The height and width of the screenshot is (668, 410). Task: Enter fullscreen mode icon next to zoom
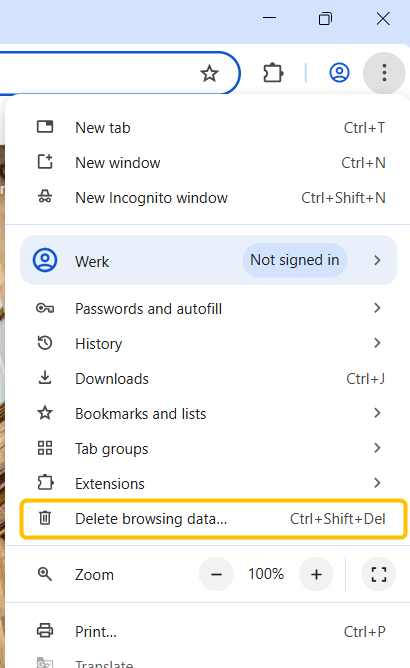[378, 574]
